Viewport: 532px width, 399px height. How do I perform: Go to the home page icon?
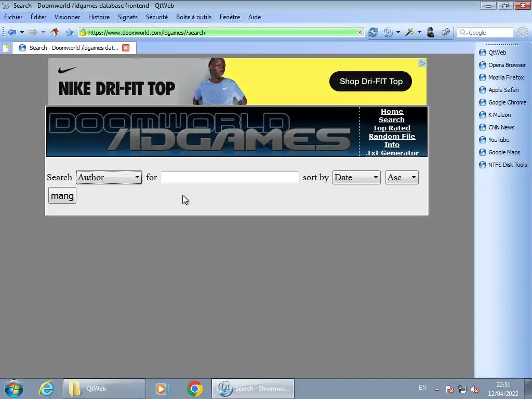(54, 33)
